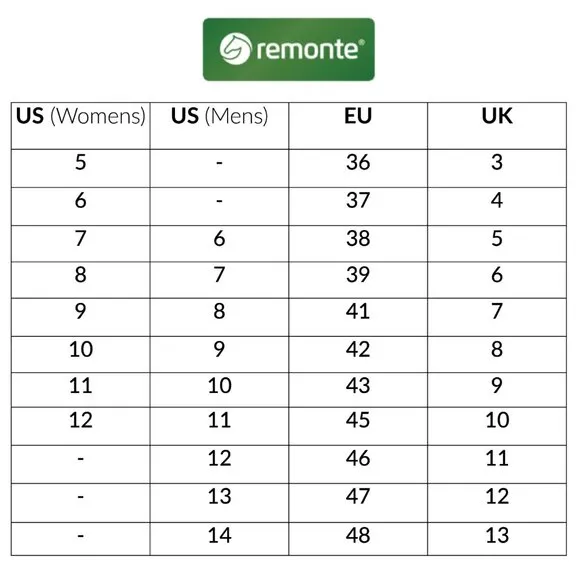Click EU size 45 cell

(x=358, y=426)
